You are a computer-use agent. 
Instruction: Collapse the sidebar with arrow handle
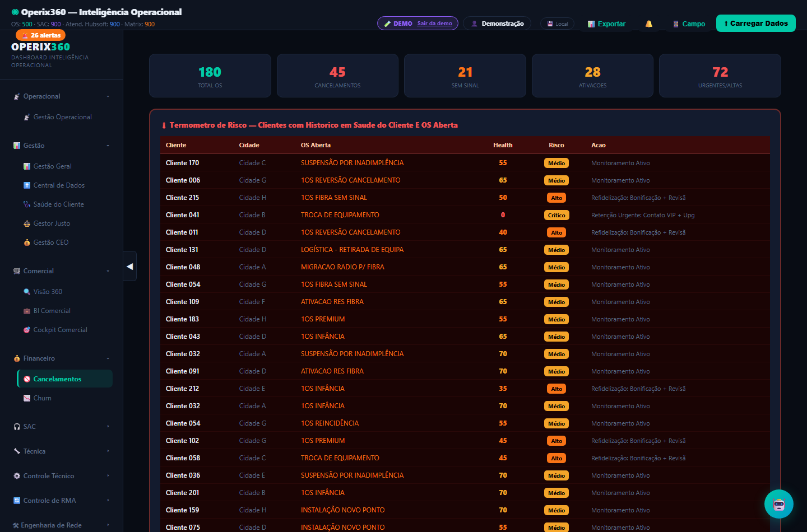click(130, 267)
